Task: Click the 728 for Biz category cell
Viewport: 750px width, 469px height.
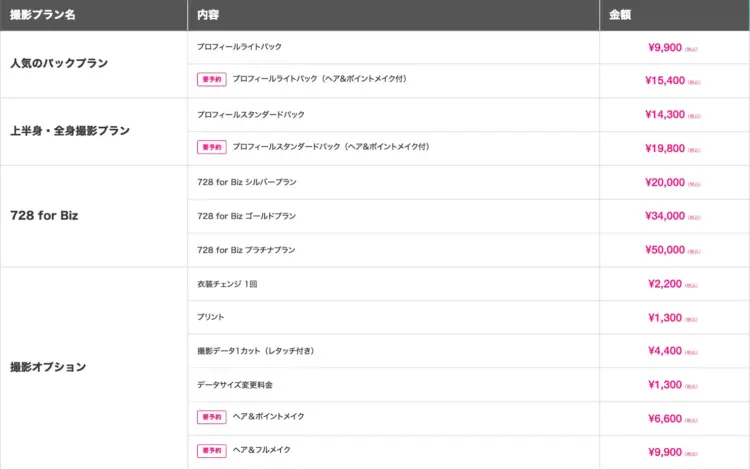Action: point(44,215)
